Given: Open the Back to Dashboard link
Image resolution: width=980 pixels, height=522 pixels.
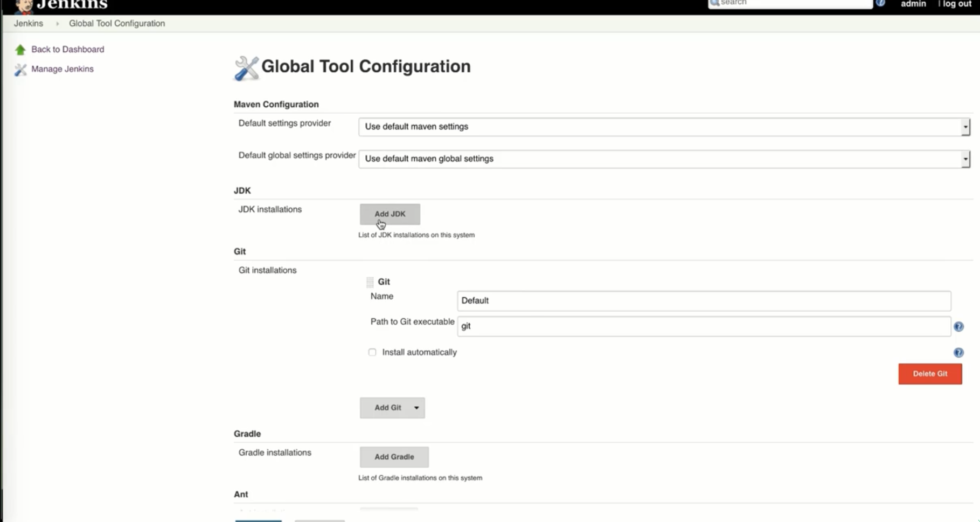Looking at the screenshot, I should click(x=68, y=49).
